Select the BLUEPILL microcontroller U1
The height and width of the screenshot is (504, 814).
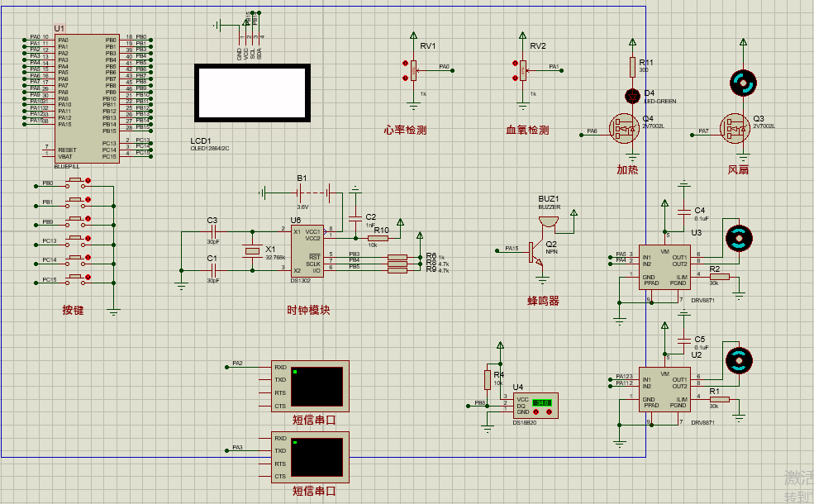pos(87,98)
